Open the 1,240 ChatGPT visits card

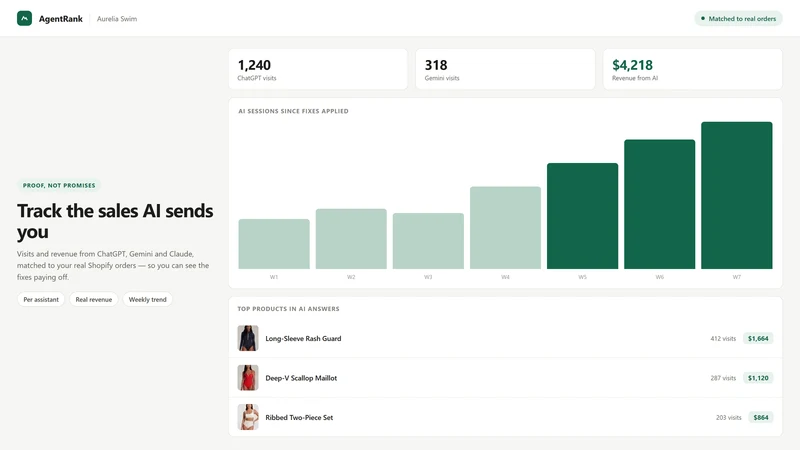(x=318, y=69)
